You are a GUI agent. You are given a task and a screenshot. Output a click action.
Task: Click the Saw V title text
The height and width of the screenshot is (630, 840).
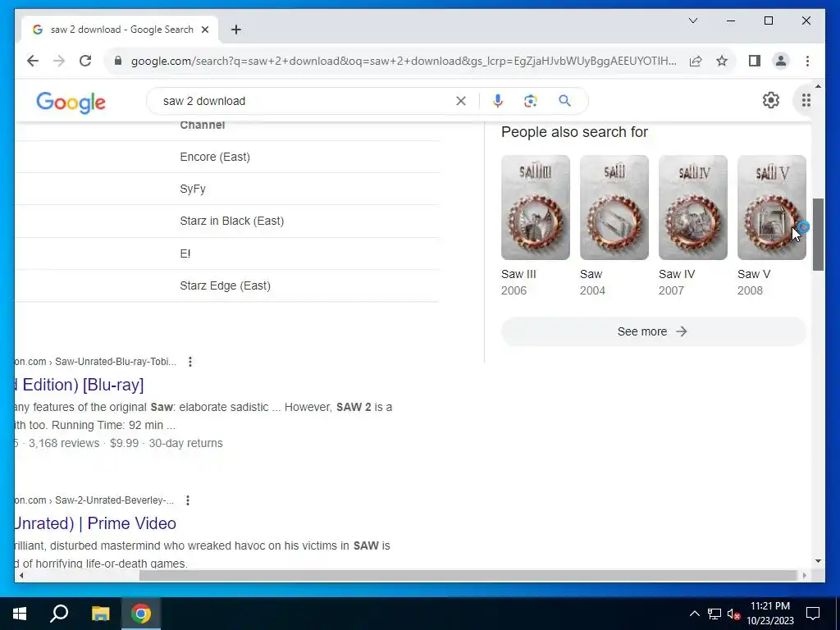click(754, 274)
